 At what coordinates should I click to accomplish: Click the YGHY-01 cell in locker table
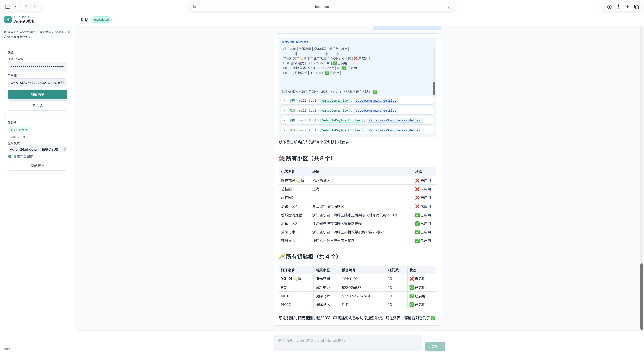click(363, 279)
